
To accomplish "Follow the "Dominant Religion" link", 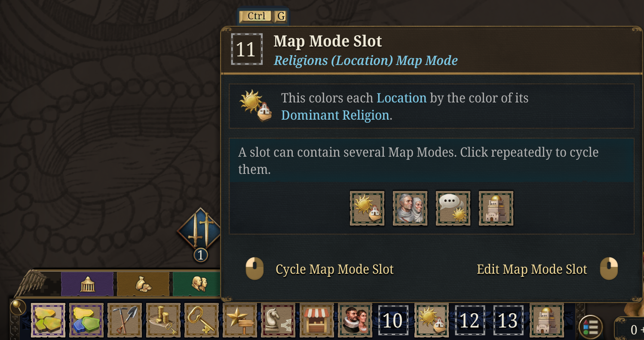I will point(335,115).
